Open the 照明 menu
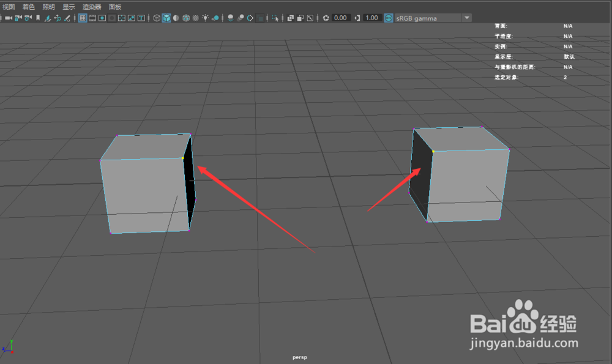612x364 pixels. pos(49,7)
